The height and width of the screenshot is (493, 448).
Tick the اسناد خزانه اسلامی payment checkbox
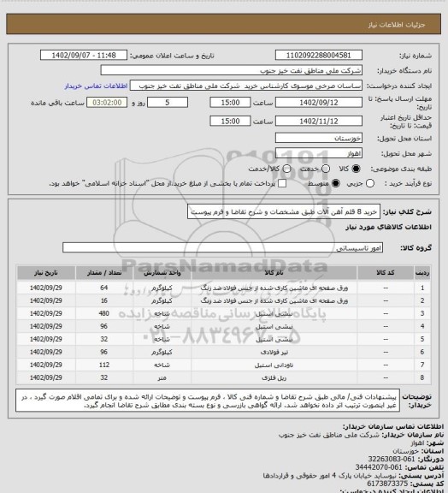pyautogui.click(x=282, y=183)
